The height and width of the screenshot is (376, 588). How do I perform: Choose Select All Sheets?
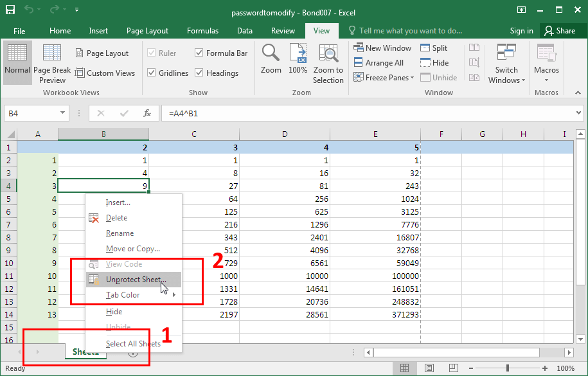tap(134, 344)
